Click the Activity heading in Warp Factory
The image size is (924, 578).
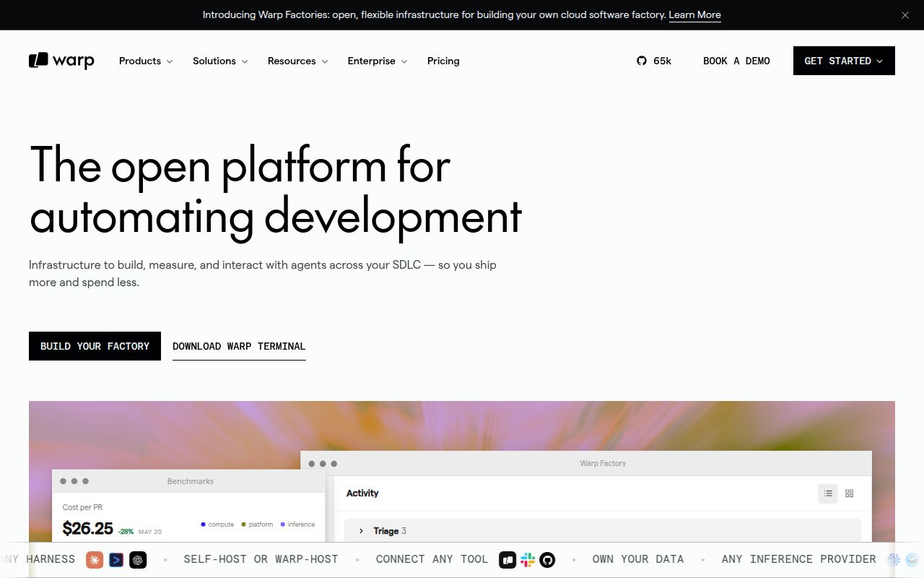[x=362, y=493]
